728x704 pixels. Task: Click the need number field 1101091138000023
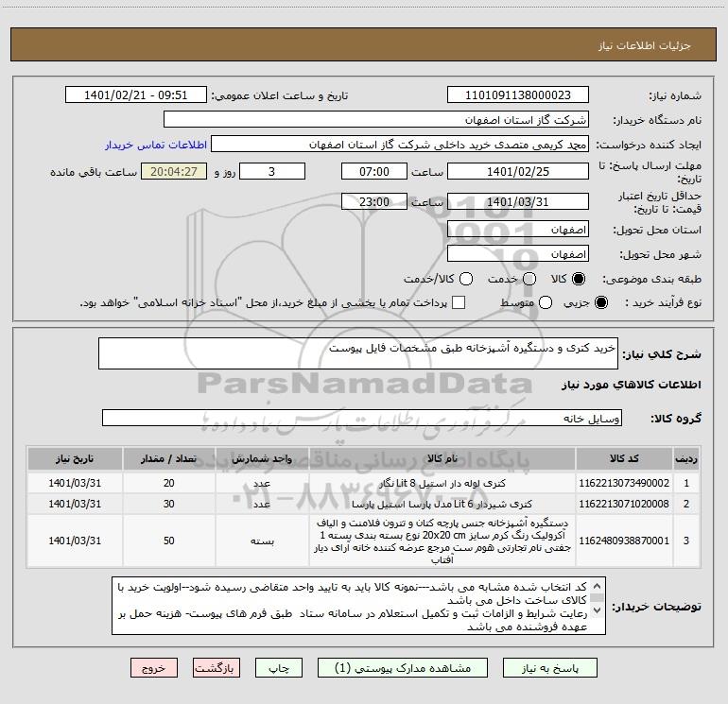pyautogui.click(x=518, y=94)
